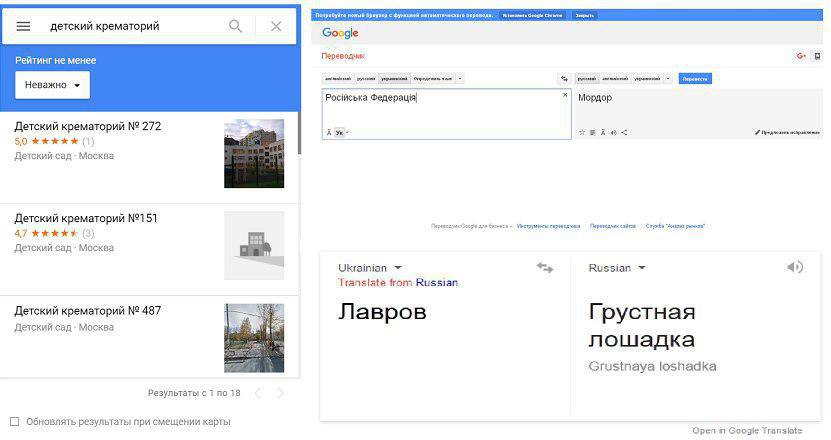The width and height of the screenshot is (831, 440).
Task: Open the photo thumbnail for № 272
Action: [x=254, y=153]
